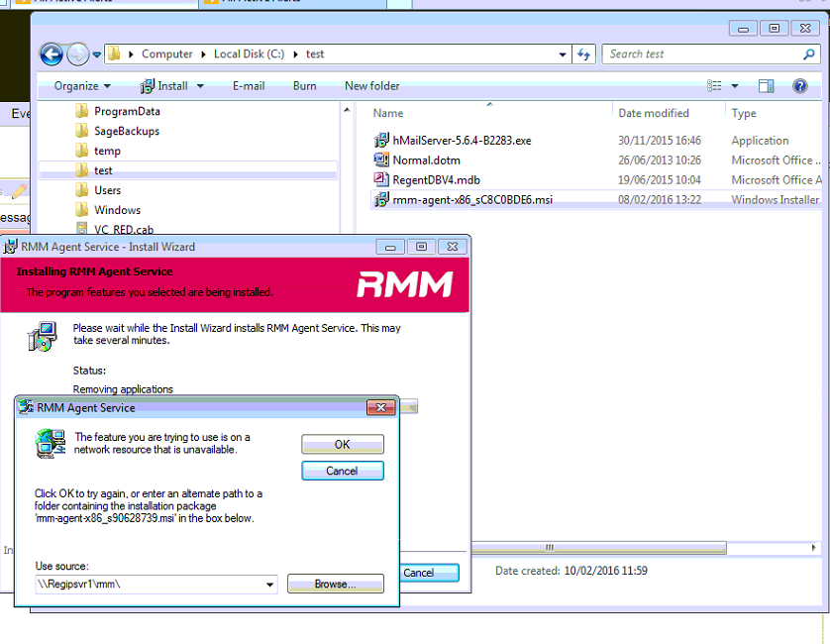This screenshot has width=830, height=644.
Task: Open Explorer help icon
Action: pos(800,86)
